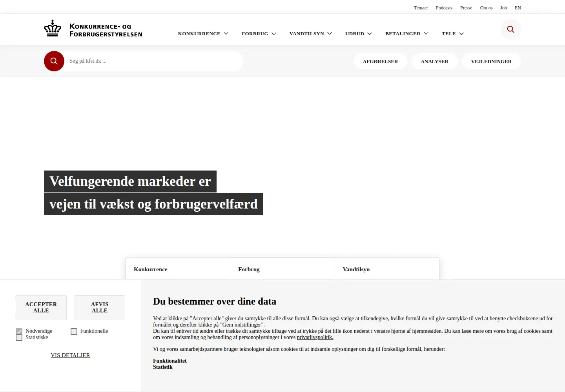Click the Konkurrence- og Forbrugerstyrelsen title
565x392 pixels.
click(106, 30)
